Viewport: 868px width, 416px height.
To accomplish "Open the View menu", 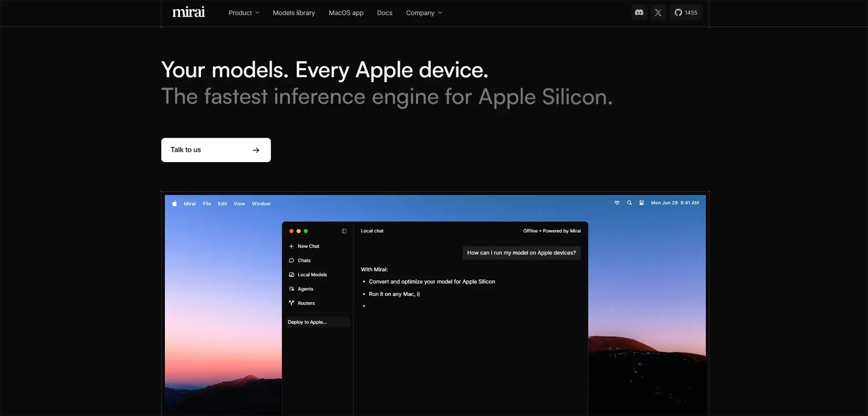I will (x=239, y=203).
